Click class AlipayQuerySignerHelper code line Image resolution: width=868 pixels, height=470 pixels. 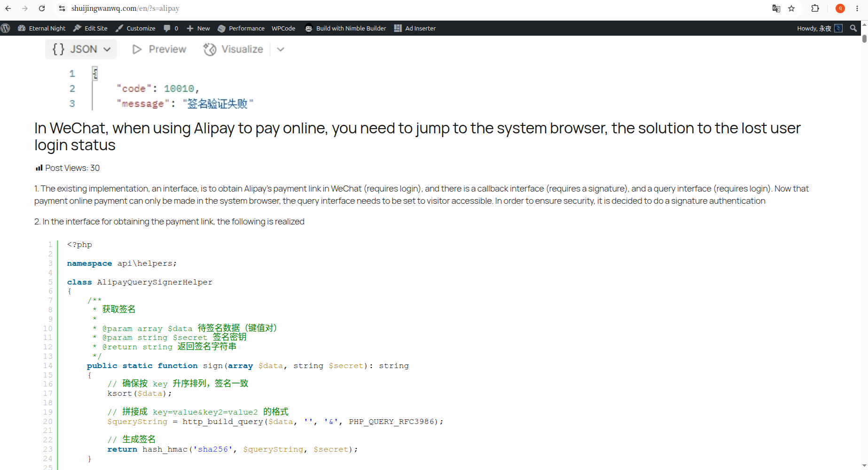[140, 282]
